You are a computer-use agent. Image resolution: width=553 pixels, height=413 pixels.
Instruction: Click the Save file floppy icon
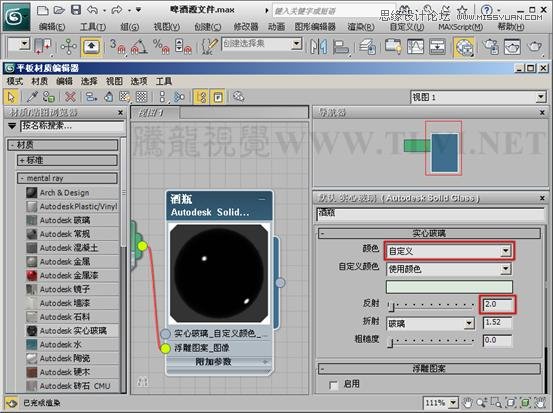pos(76,10)
